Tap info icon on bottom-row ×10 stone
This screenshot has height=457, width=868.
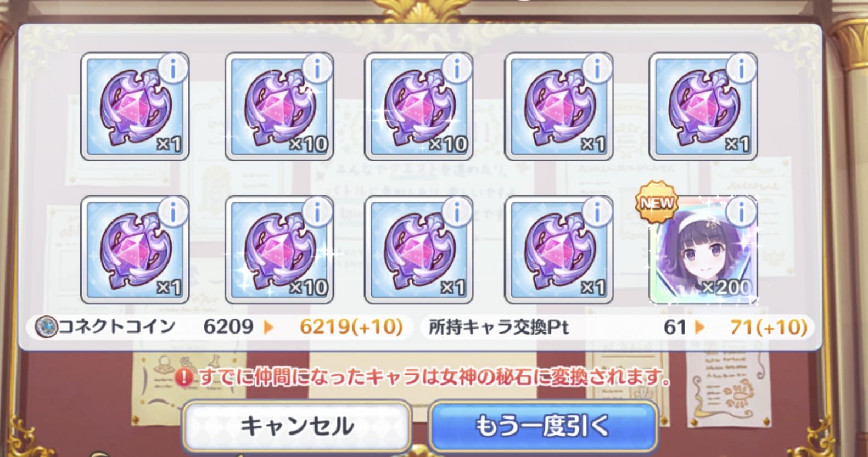(x=317, y=212)
